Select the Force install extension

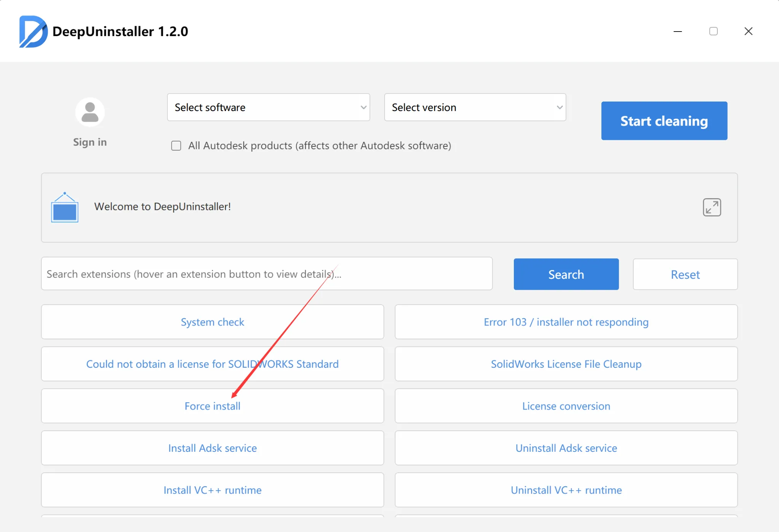tap(212, 406)
